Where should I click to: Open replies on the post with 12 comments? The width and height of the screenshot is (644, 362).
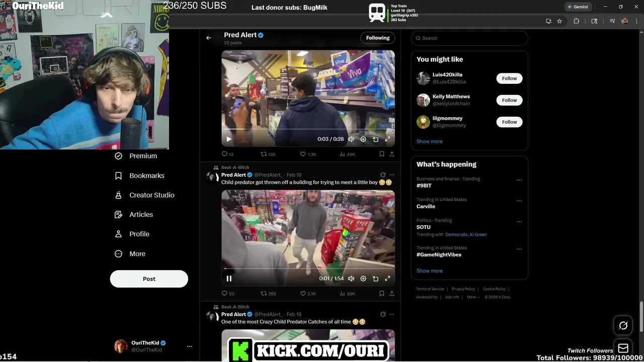tap(227, 154)
